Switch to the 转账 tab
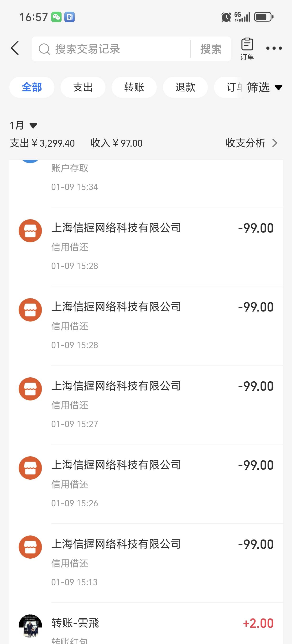292x644 pixels. click(x=134, y=87)
